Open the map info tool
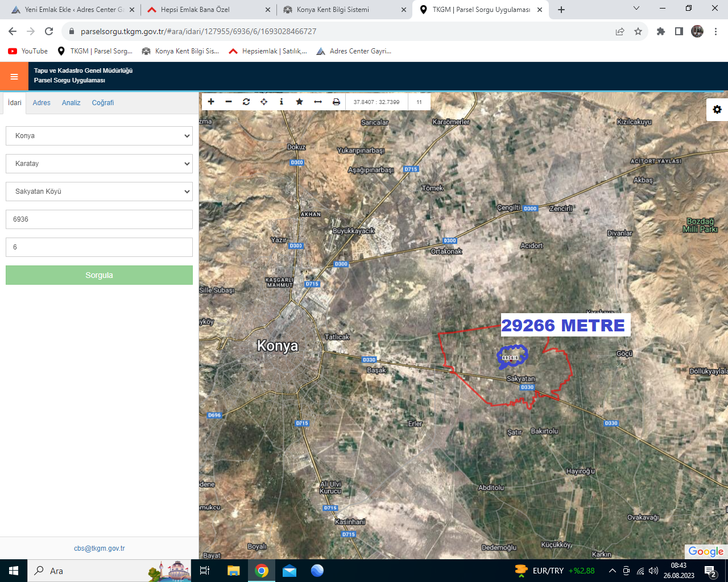This screenshot has height=582, width=728. 282,102
